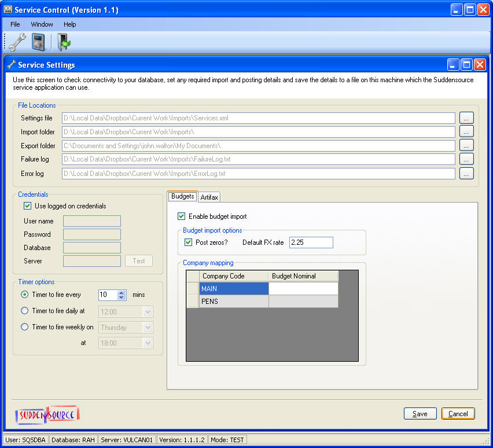Image resolution: width=493 pixels, height=448 pixels.
Task: Click the Password input field
Action: click(x=92, y=234)
